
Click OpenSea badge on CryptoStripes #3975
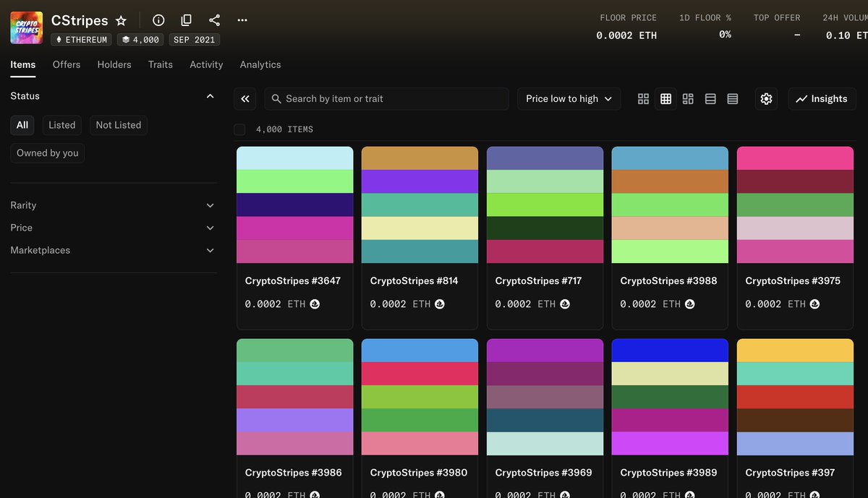point(815,304)
